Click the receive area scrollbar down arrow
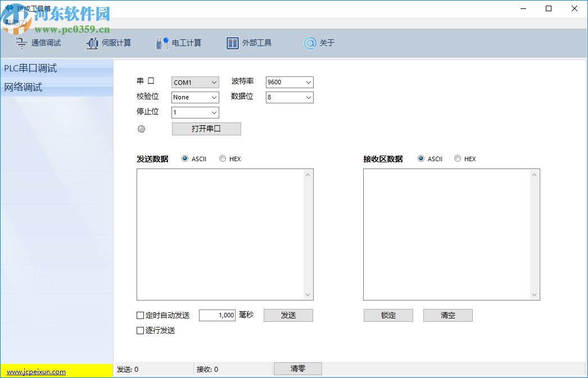The image size is (588, 378). tap(533, 293)
